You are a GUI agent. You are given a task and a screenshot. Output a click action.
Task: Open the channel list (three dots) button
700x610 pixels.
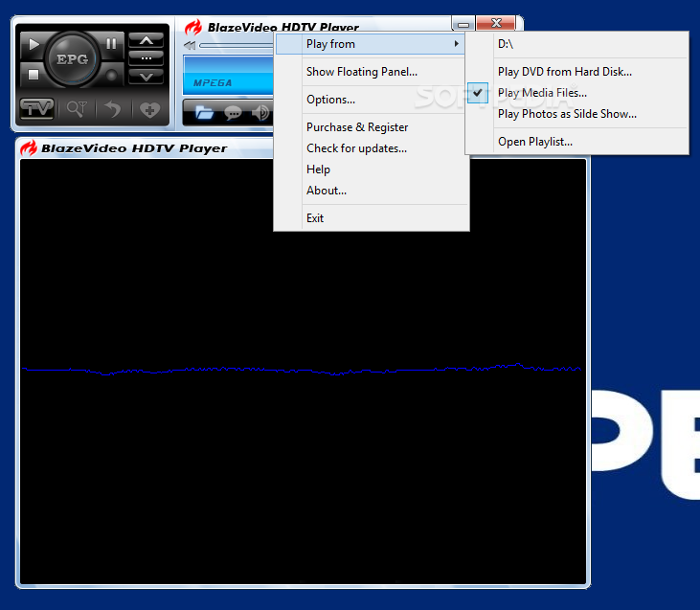coord(146,58)
